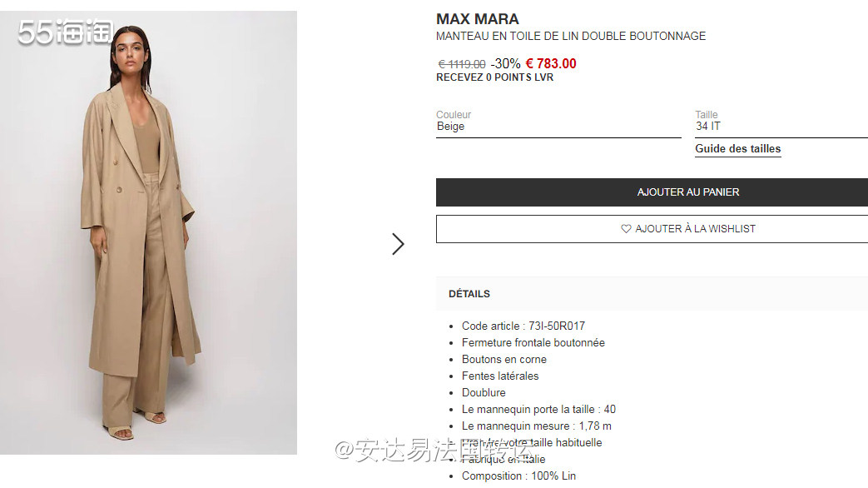Click AJOUTER AU PANIER button
This screenshot has height=488, width=868.
pyautogui.click(x=652, y=192)
